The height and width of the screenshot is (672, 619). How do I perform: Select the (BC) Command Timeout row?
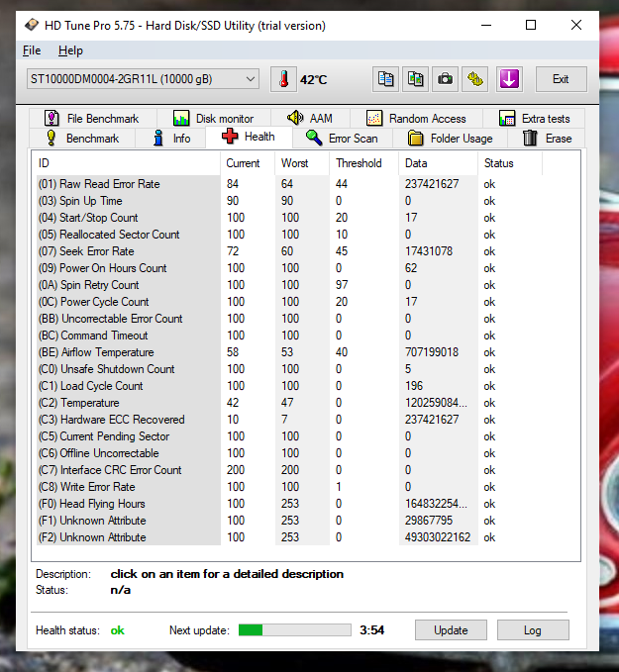(x=288, y=336)
